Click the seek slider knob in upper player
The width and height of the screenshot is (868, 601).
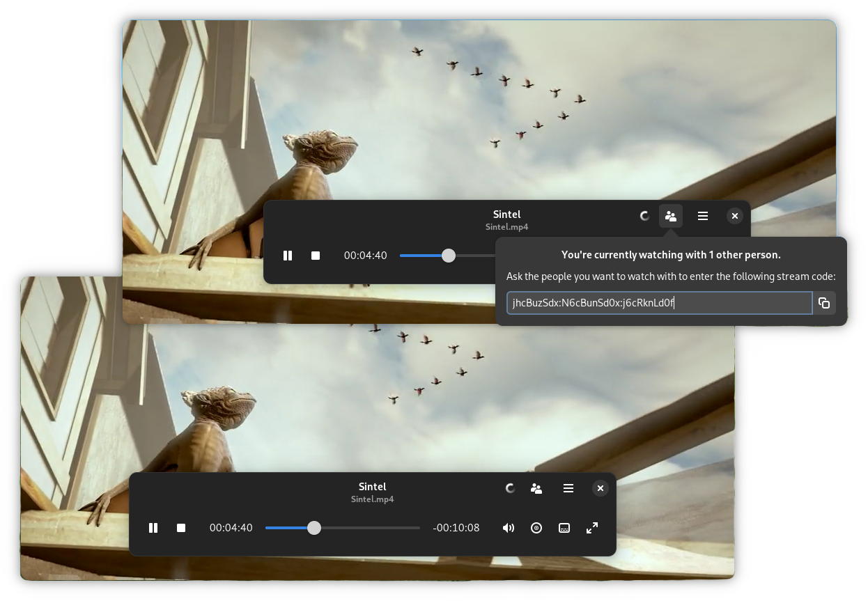449,256
